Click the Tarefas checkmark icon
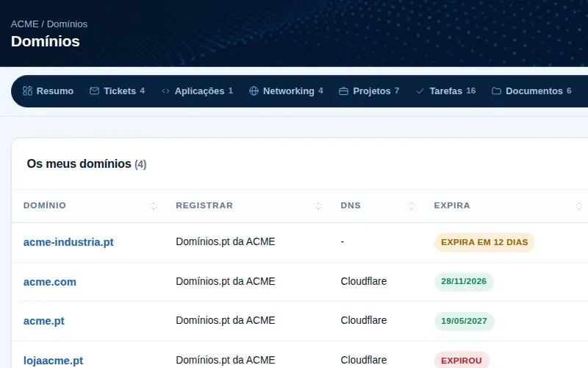Screen dimensions: 588x368 coord(420,91)
